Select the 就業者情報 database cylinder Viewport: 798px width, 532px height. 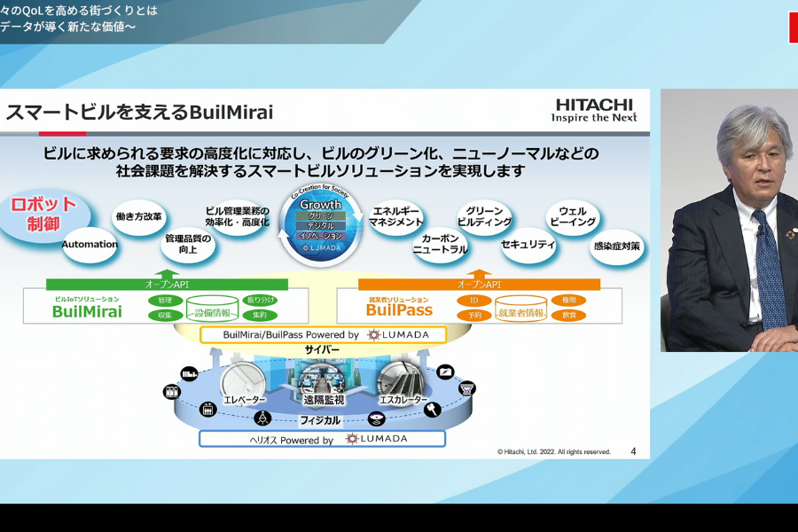click(x=521, y=309)
